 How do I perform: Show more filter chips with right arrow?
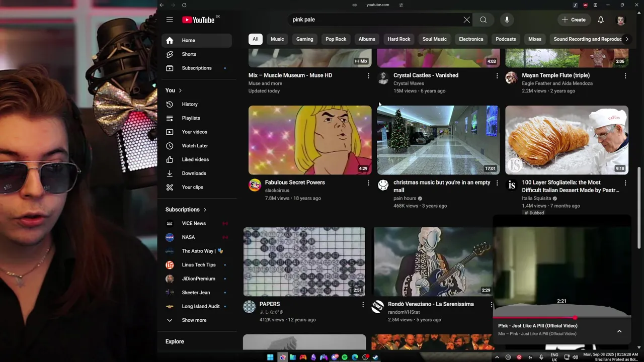[626, 39]
